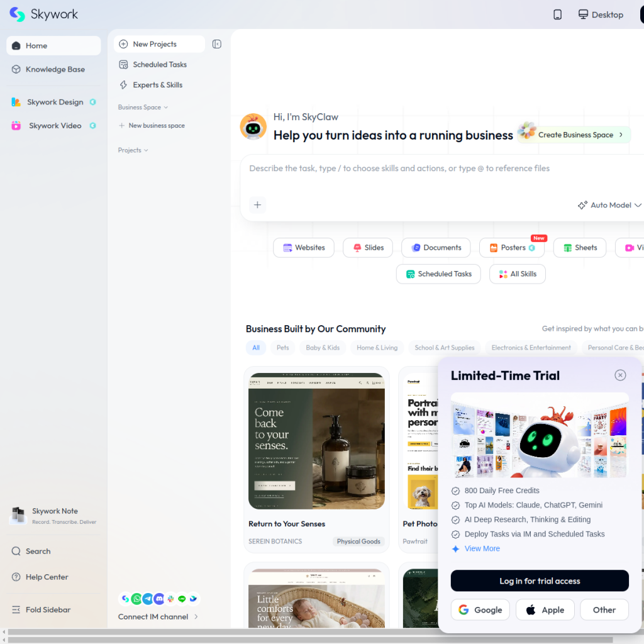This screenshot has height=644, width=644.
Task: Open Search in sidebar
Action: click(x=53, y=551)
